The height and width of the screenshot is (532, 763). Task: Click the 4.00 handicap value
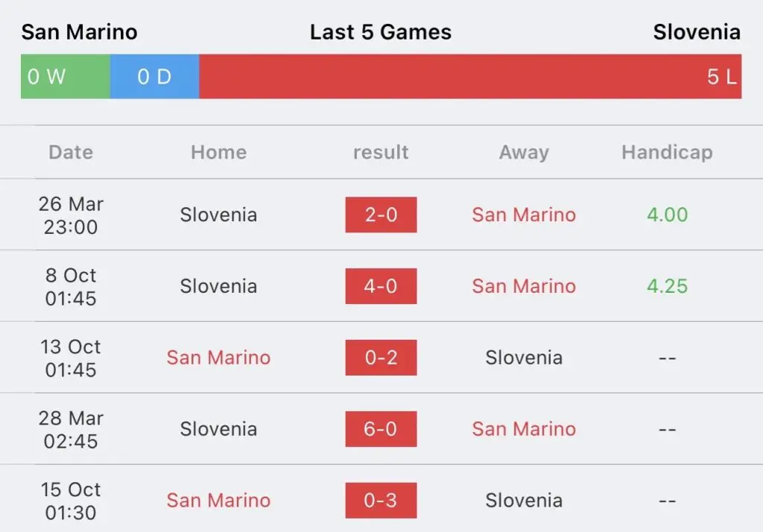(667, 215)
